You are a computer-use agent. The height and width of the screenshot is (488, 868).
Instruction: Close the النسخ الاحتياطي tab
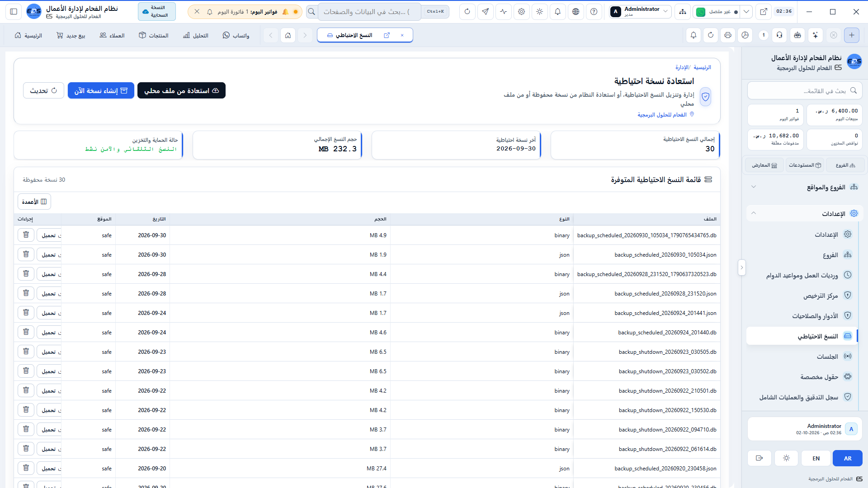[x=402, y=35]
